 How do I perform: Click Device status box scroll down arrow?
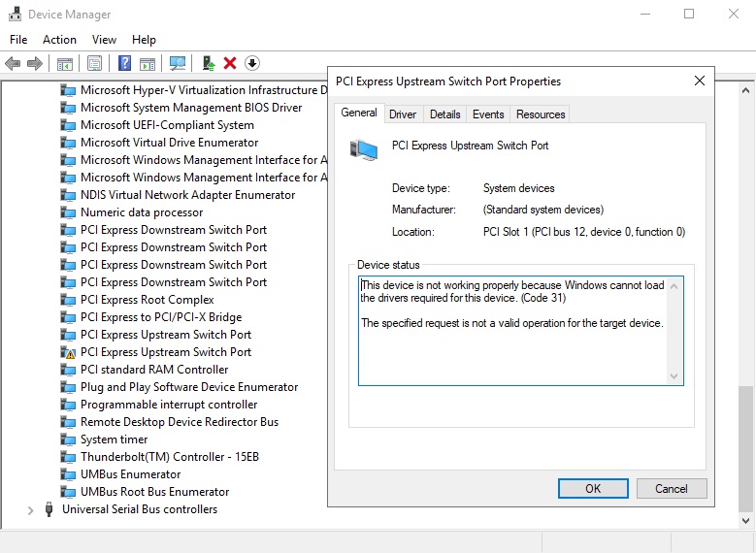(674, 376)
